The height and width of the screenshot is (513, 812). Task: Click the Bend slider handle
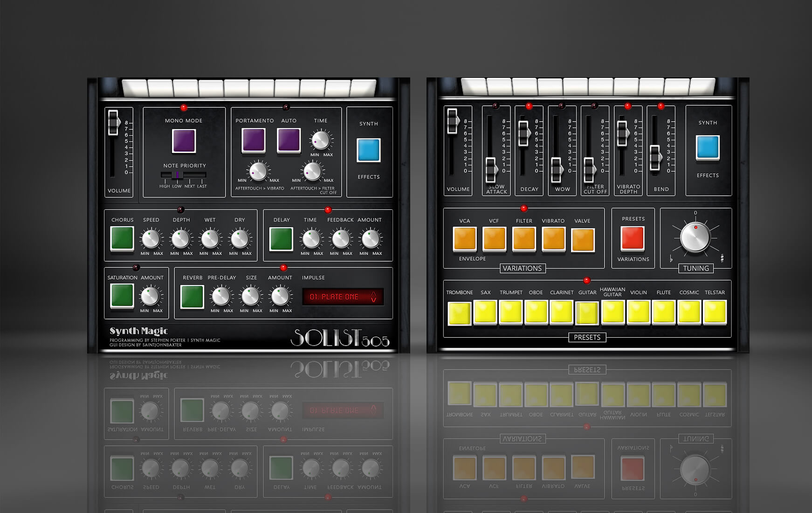pos(655,158)
